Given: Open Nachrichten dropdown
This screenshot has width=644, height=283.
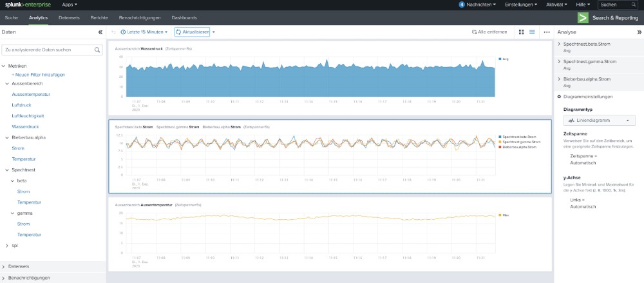Looking at the screenshot, I should [481, 5].
